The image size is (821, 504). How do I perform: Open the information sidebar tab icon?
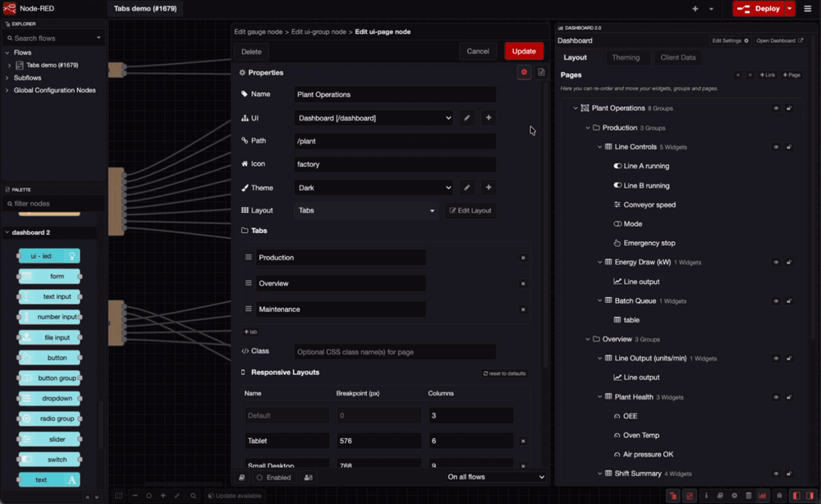pyautogui.click(x=706, y=495)
